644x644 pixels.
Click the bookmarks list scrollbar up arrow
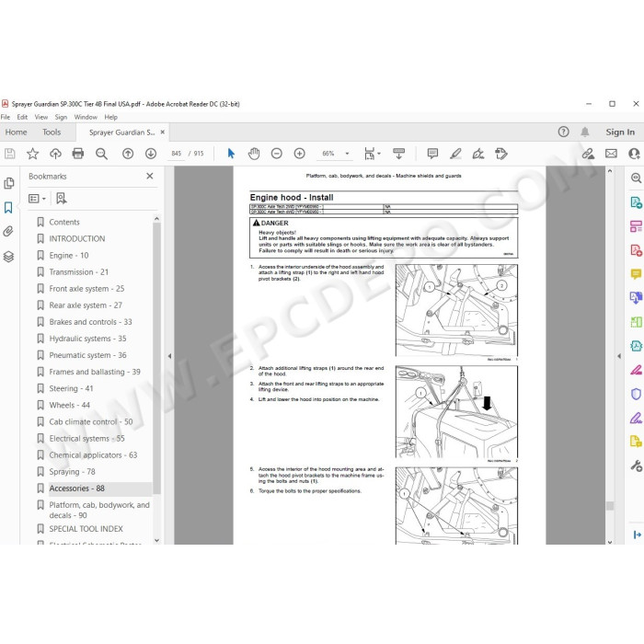[x=156, y=219]
